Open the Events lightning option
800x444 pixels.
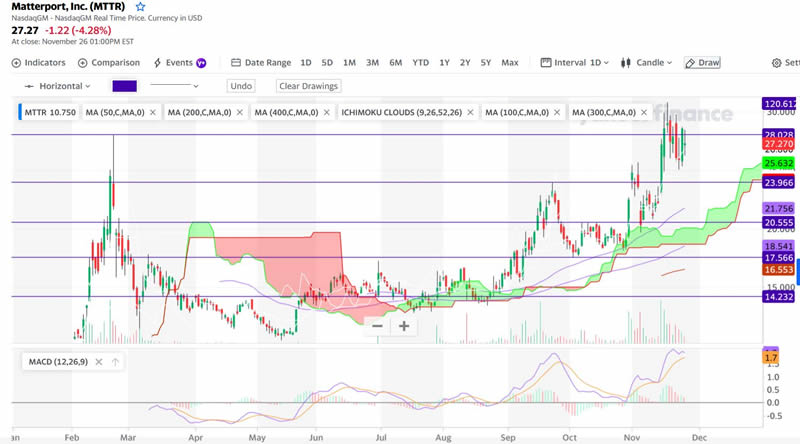pyautogui.click(x=157, y=62)
